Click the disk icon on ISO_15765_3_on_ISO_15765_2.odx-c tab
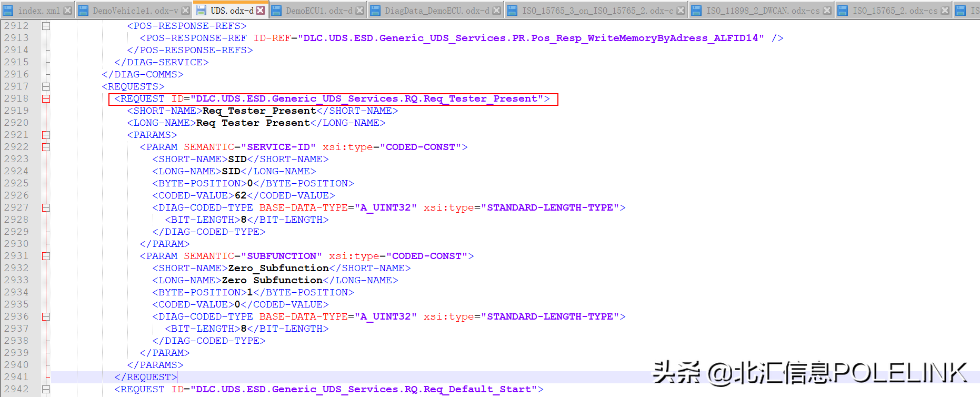 [512, 11]
